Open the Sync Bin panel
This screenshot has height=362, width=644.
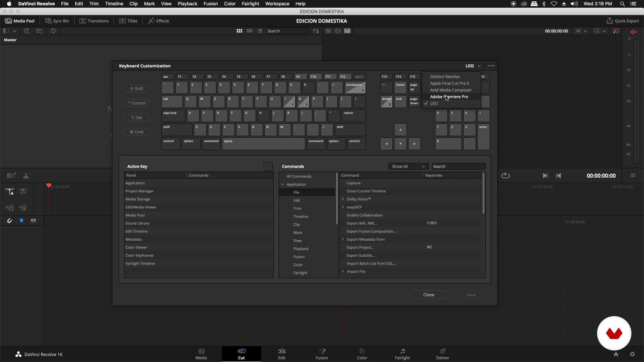click(57, 21)
